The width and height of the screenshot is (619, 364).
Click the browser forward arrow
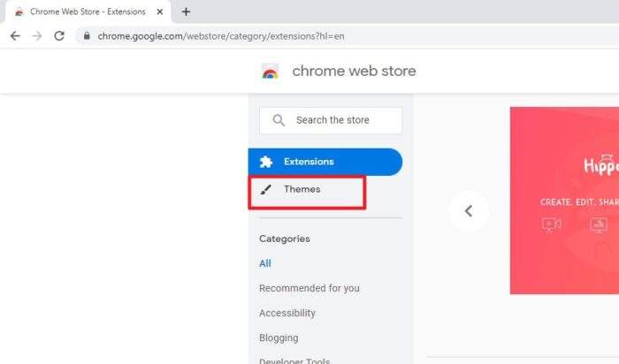tap(37, 36)
